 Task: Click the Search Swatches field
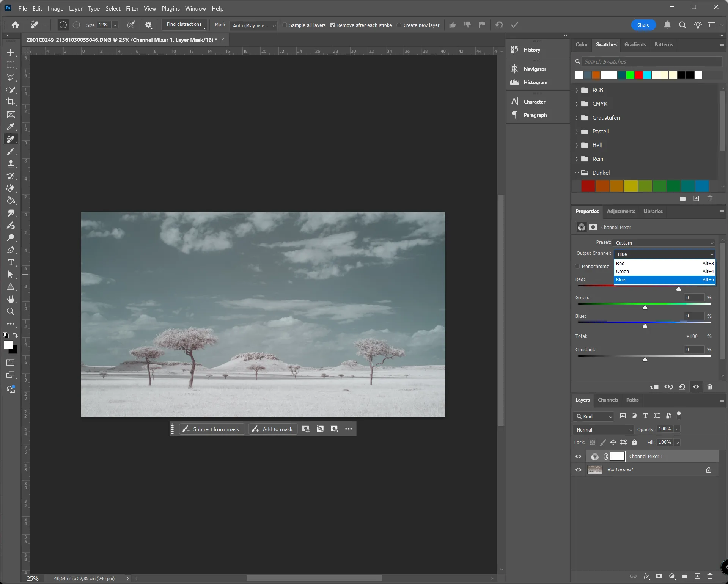tap(651, 61)
